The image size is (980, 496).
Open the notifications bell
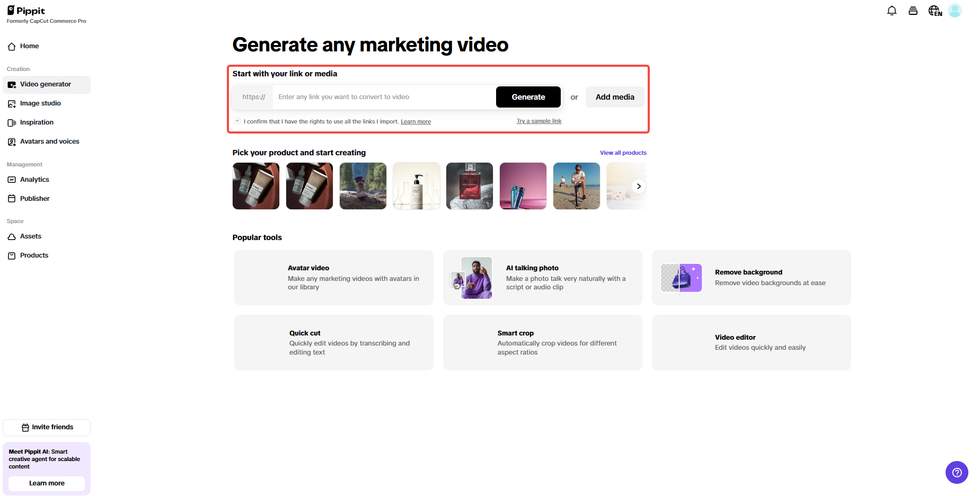point(891,10)
